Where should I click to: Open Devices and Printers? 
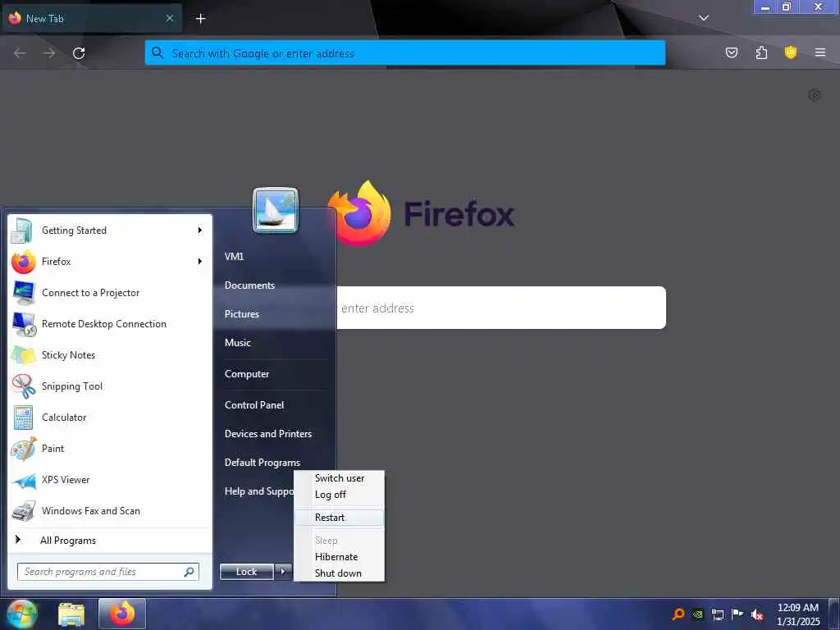(x=268, y=434)
